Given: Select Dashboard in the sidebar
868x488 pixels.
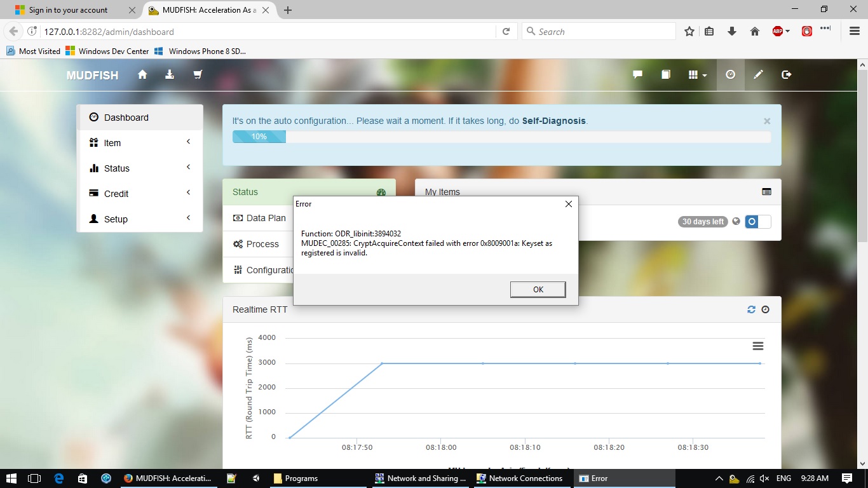Looking at the screenshot, I should [x=140, y=118].
